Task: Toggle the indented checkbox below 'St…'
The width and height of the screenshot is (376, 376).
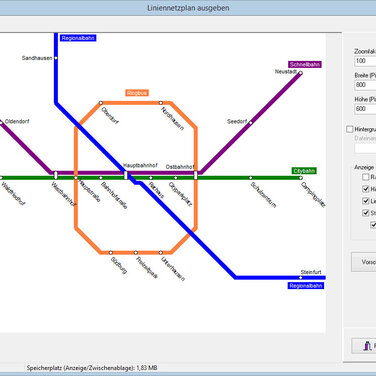Action: tap(374, 225)
